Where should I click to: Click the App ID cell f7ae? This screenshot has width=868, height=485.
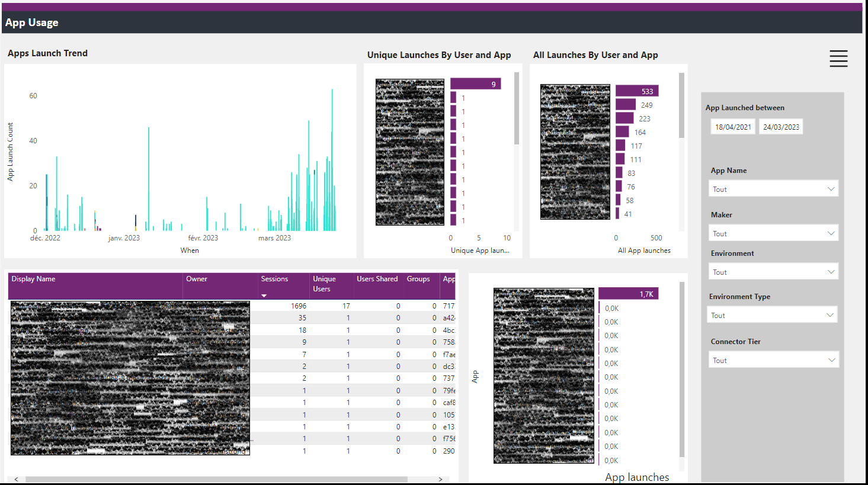tap(449, 355)
